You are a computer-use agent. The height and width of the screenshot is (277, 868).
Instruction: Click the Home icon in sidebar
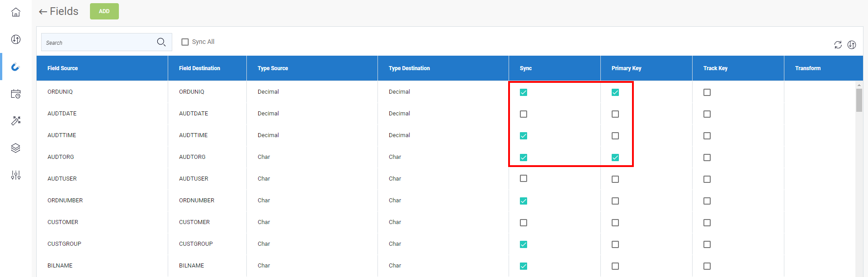[16, 12]
